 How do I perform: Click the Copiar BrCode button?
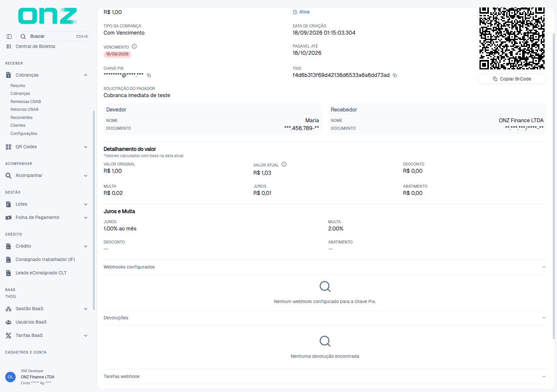pyautogui.click(x=512, y=79)
